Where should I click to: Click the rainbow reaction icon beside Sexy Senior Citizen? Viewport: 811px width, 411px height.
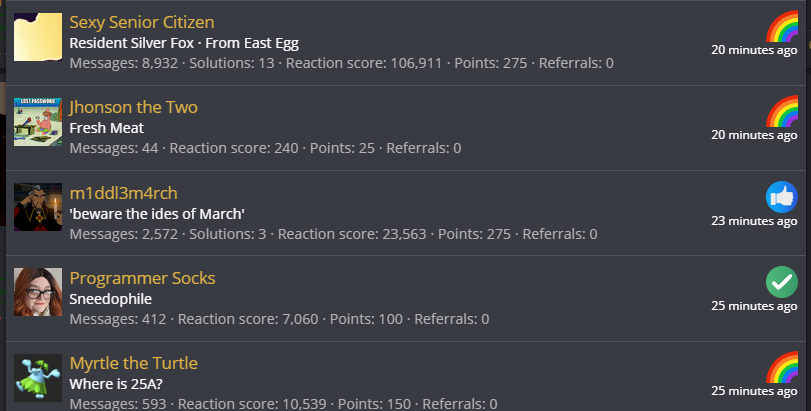782,26
